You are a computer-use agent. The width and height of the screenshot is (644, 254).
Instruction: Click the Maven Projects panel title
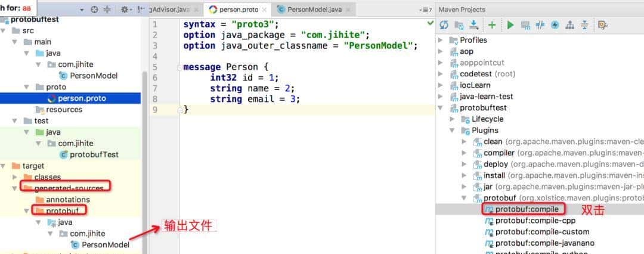pyautogui.click(x=462, y=10)
